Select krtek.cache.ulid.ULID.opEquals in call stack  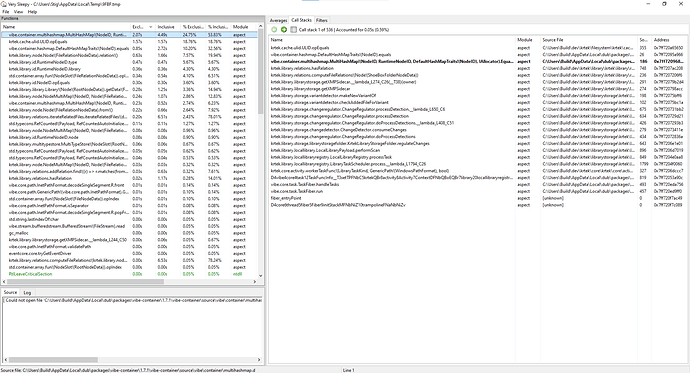tap(478, 48)
